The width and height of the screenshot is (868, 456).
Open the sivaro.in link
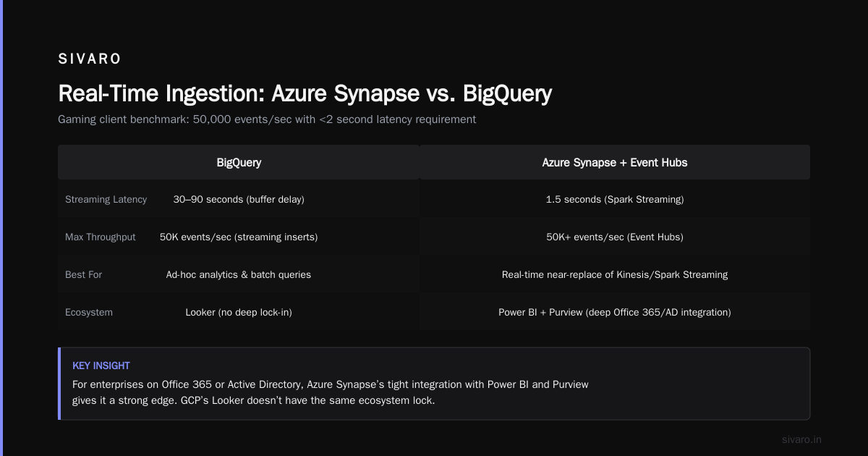pos(801,439)
